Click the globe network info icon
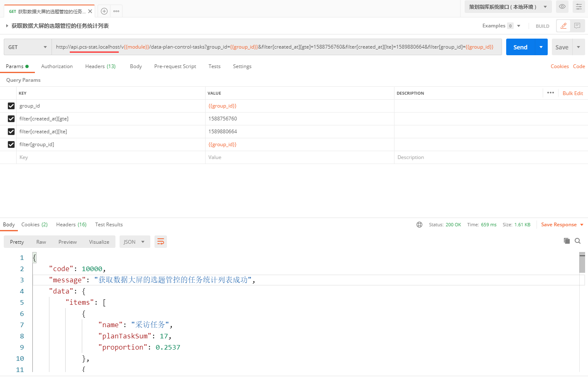588x377 pixels. pyautogui.click(x=419, y=225)
